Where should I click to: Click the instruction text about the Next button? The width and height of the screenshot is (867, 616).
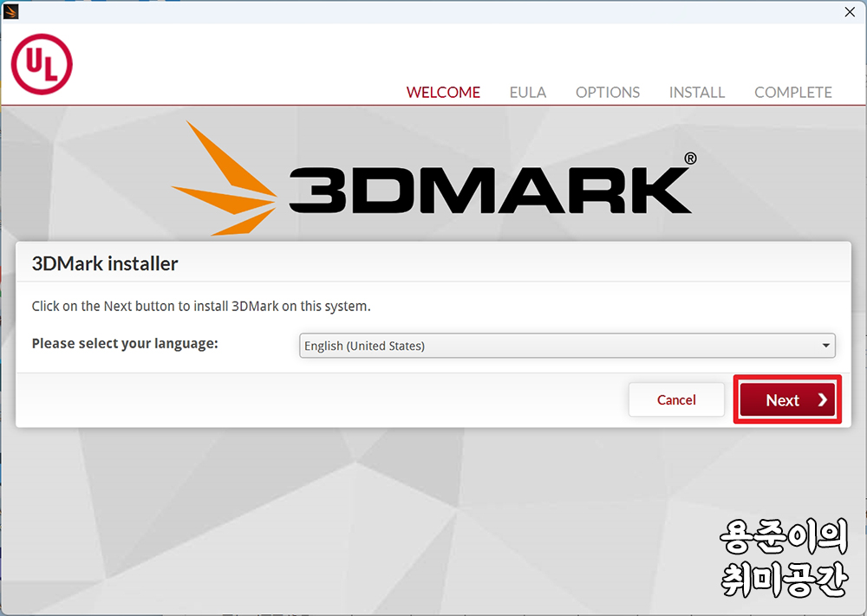pos(201,306)
